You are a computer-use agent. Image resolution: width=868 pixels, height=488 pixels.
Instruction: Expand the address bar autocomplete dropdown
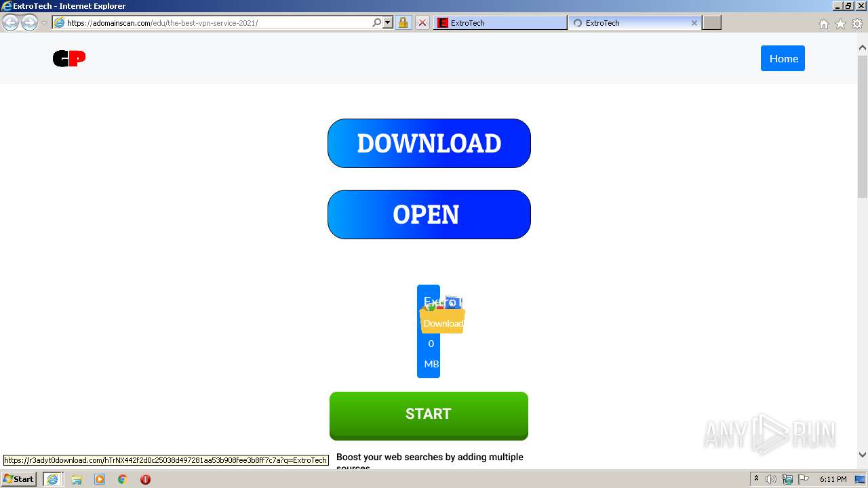coord(388,22)
